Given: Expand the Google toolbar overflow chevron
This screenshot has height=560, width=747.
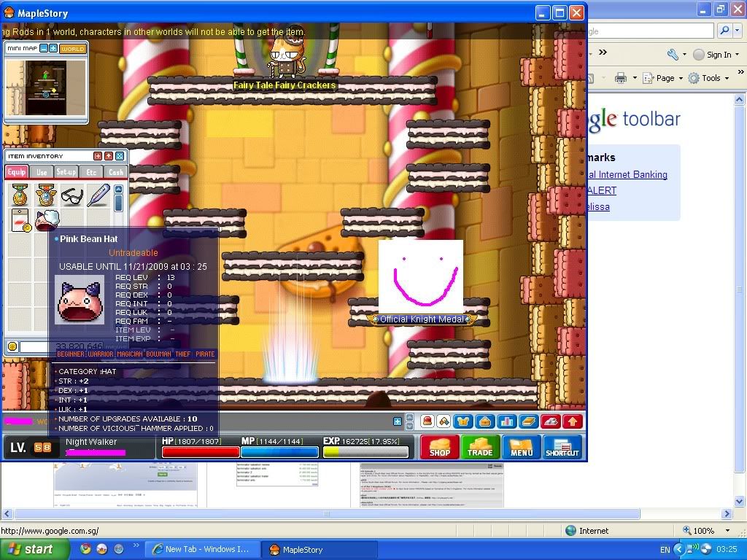Looking at the screenshot, I should pos(603,52).
